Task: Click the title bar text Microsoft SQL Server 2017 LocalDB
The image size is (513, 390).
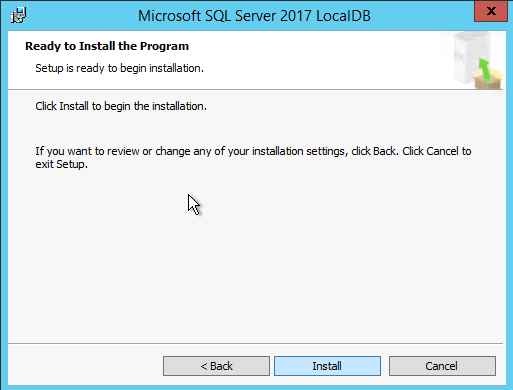Action: point(254,16)
